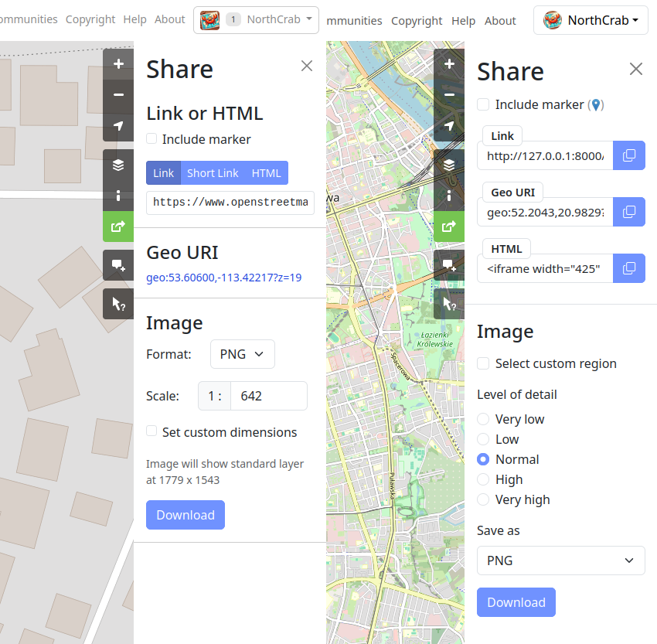This screenshot has width=657, height=644.
Task: Check Set custom dimensions
Action: click(x=151, y=431)
